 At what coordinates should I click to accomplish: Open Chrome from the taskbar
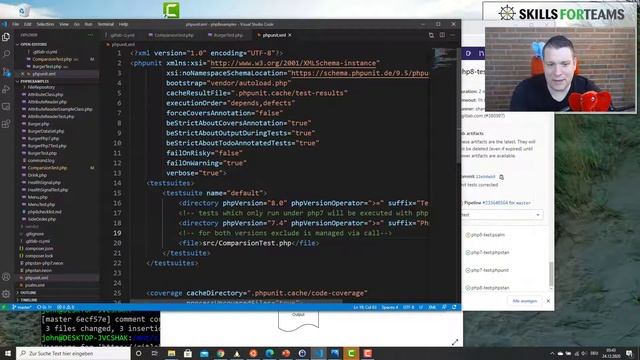pyautogui.click(x=220, y=353)
